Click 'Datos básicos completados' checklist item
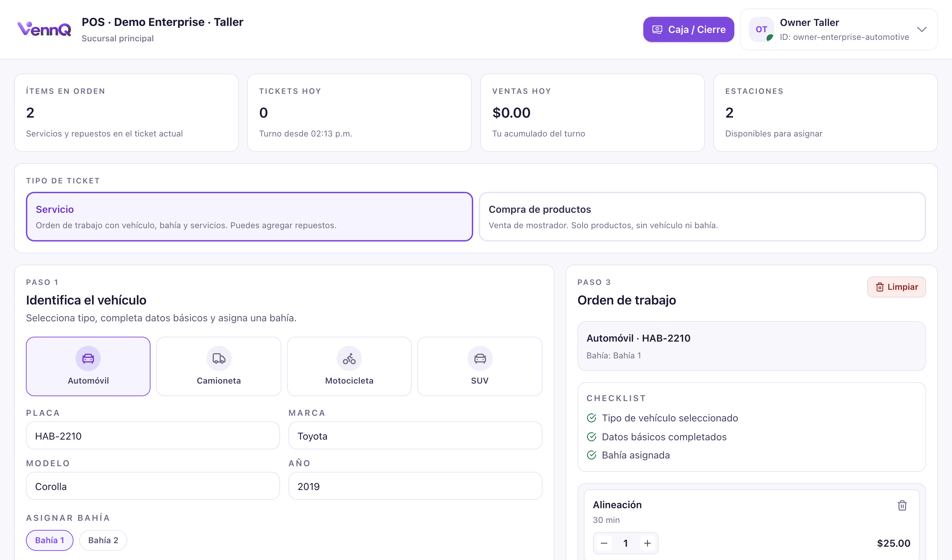 click(657, 437)
